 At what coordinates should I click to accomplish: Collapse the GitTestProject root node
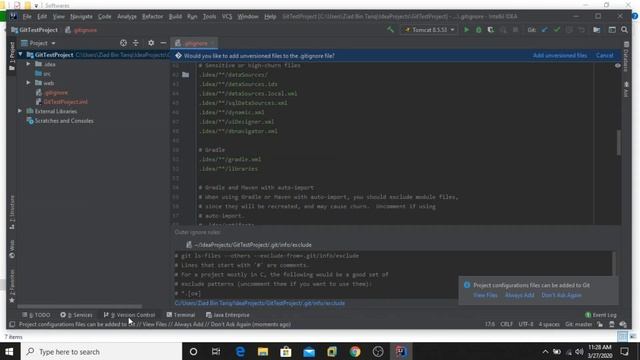[x=20, y=54]
